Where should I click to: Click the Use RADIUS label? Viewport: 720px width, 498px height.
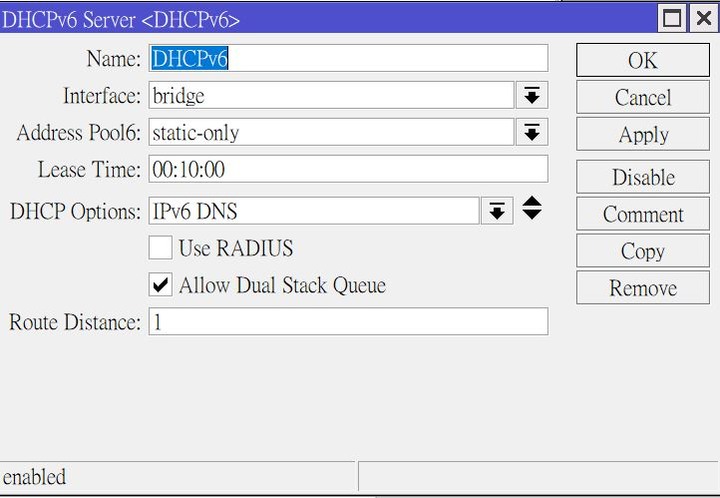click(236, 248)
